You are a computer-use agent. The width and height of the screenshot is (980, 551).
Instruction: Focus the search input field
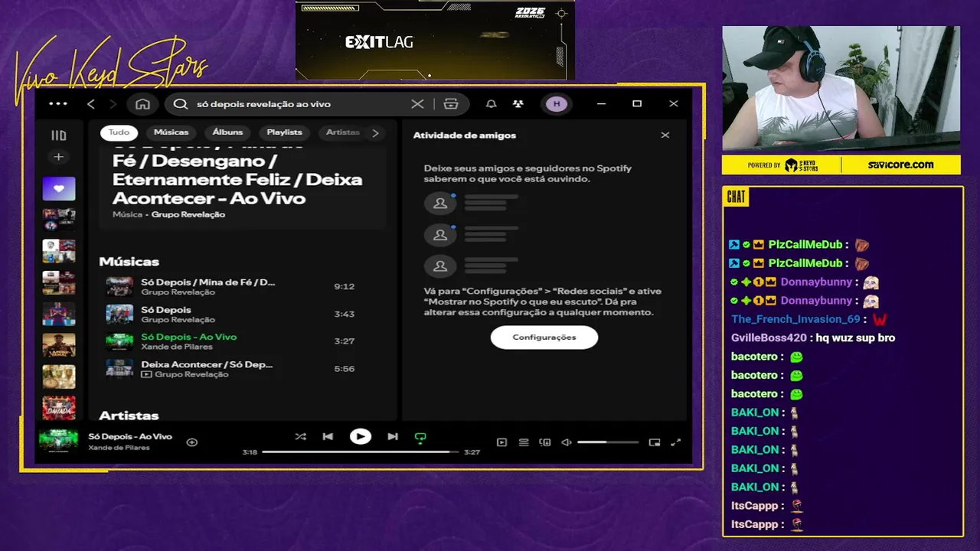(299, 104)
